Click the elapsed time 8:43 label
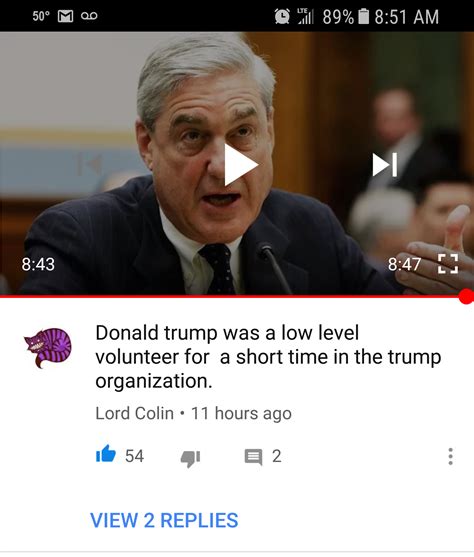 38,264
